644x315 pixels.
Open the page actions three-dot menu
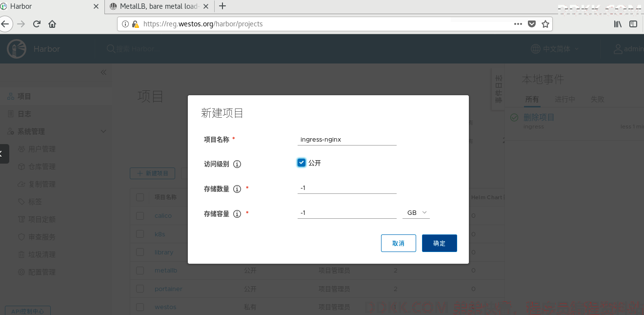point(518,24)
